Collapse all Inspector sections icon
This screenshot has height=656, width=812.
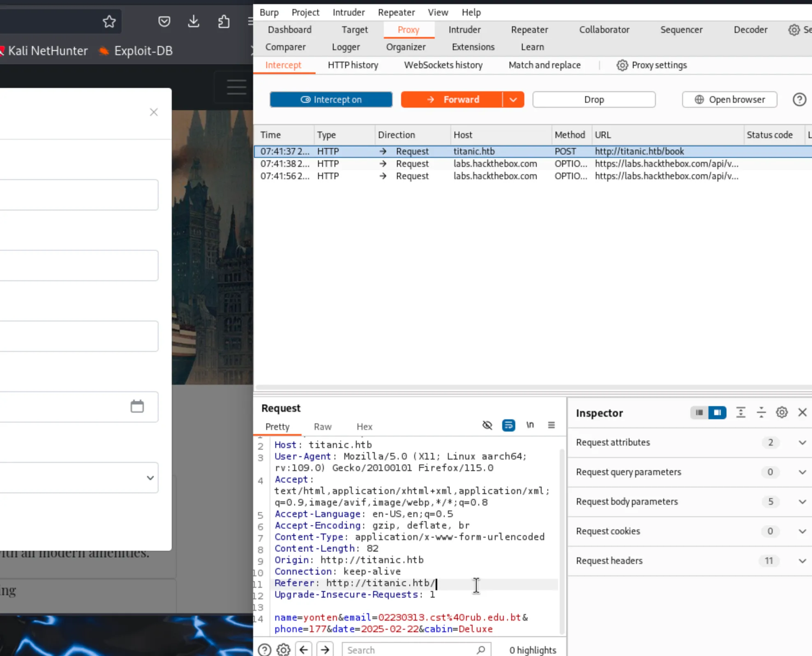coord(761,413)
